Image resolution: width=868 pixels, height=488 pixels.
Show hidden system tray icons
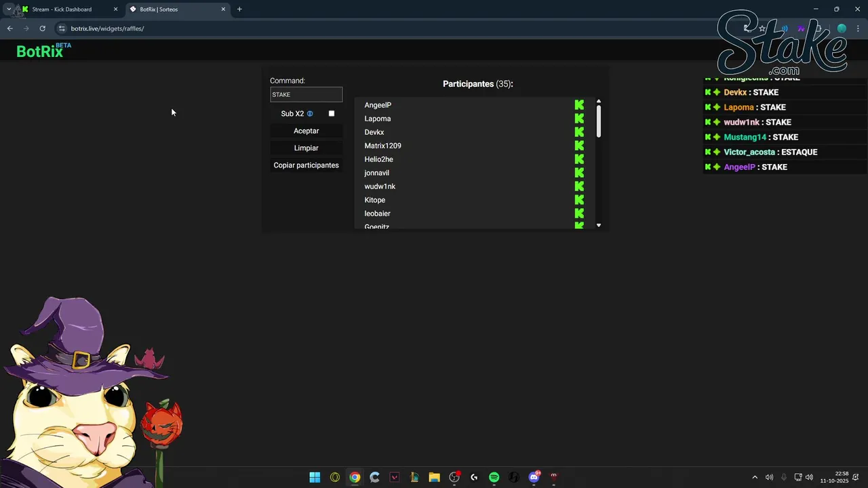coord(755,477)
